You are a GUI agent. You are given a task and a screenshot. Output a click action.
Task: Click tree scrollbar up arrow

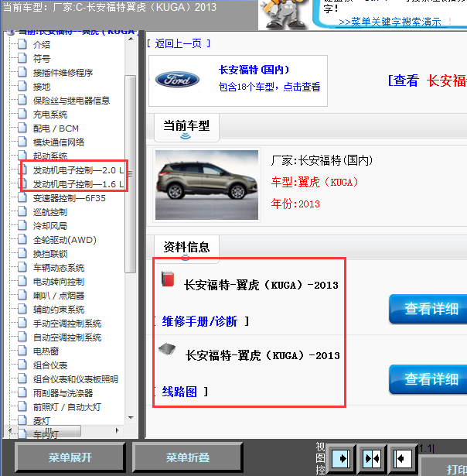[x=131, y=39]
